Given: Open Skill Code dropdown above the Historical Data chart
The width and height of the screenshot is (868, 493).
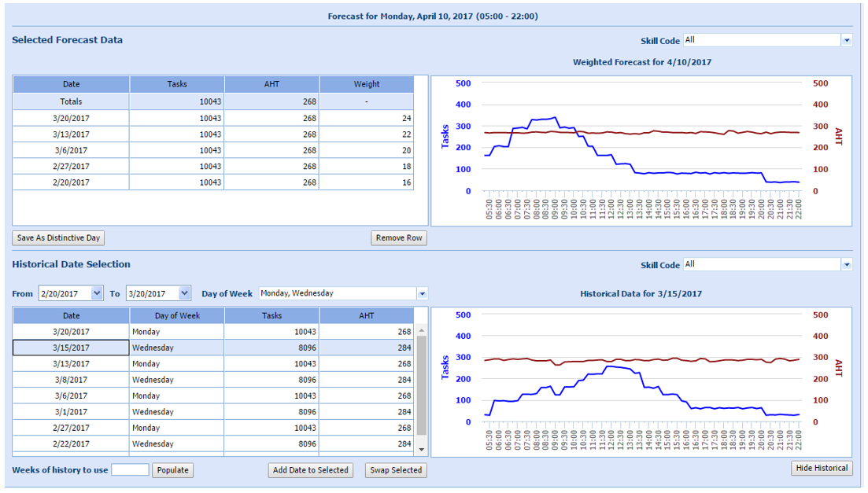Looking at the screenshot, I should point(847,265).
